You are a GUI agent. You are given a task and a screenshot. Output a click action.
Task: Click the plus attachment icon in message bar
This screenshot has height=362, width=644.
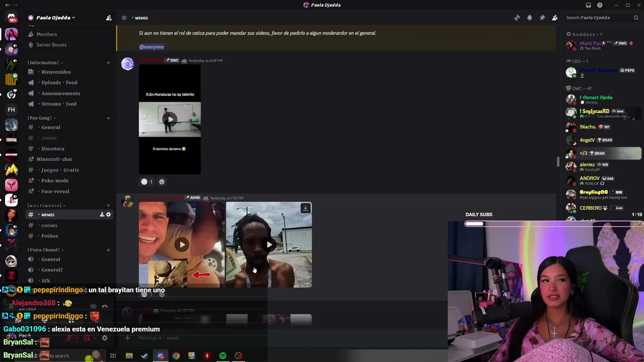(128, 338)
